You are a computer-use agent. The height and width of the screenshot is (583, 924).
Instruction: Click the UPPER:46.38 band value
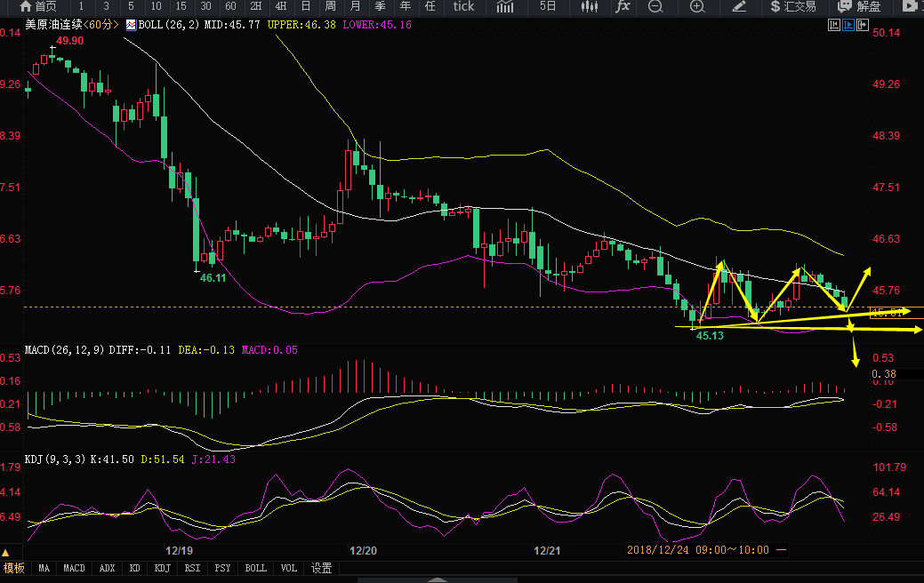tap(301, 25)
